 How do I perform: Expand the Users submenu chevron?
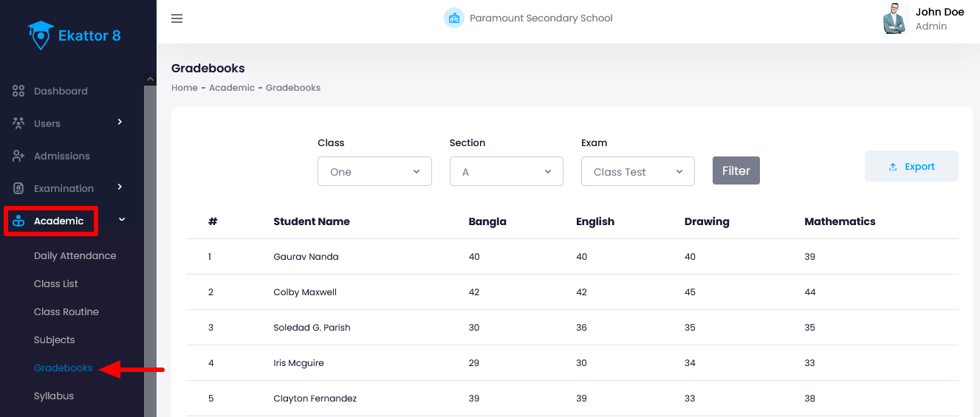click(x=120, y=123)
